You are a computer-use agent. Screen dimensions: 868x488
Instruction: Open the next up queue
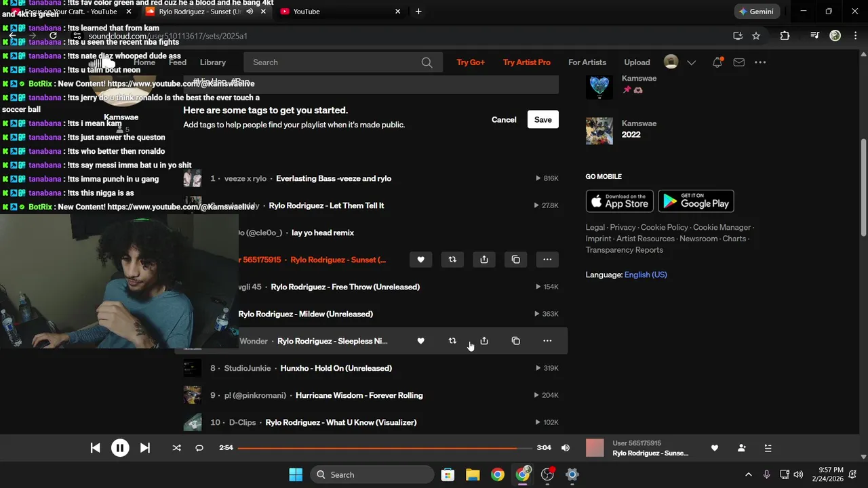[768, 448]
